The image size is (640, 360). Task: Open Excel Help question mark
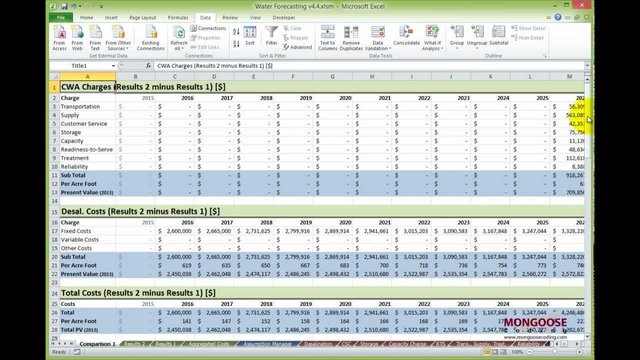[558, 17]
